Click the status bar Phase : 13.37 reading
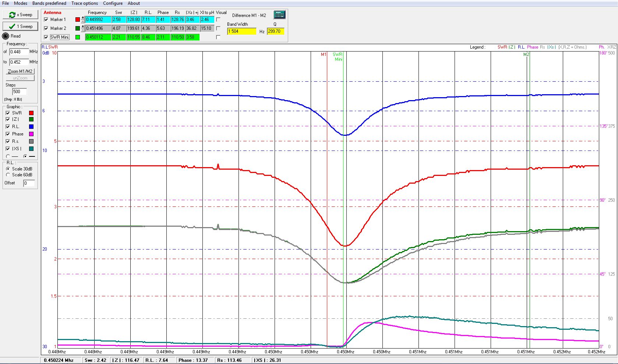This screenshot has height=364, width=618. click(x=193, y=360)
